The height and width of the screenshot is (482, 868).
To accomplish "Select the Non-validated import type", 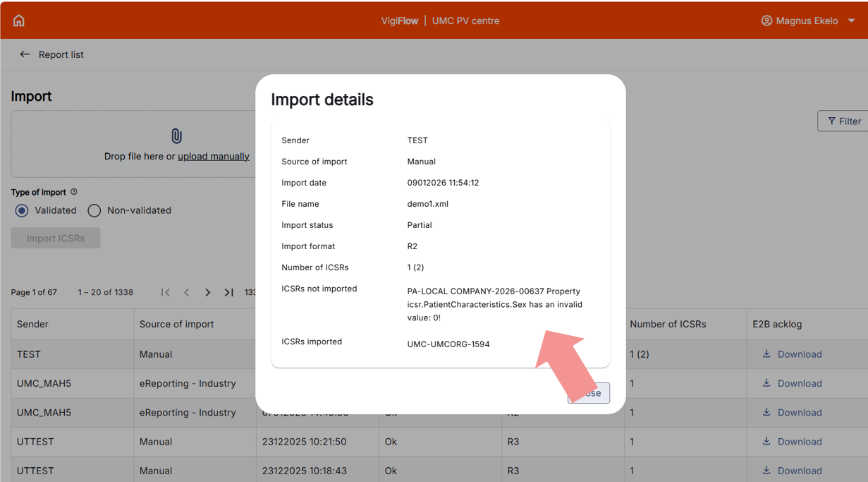I will point(94,210).
